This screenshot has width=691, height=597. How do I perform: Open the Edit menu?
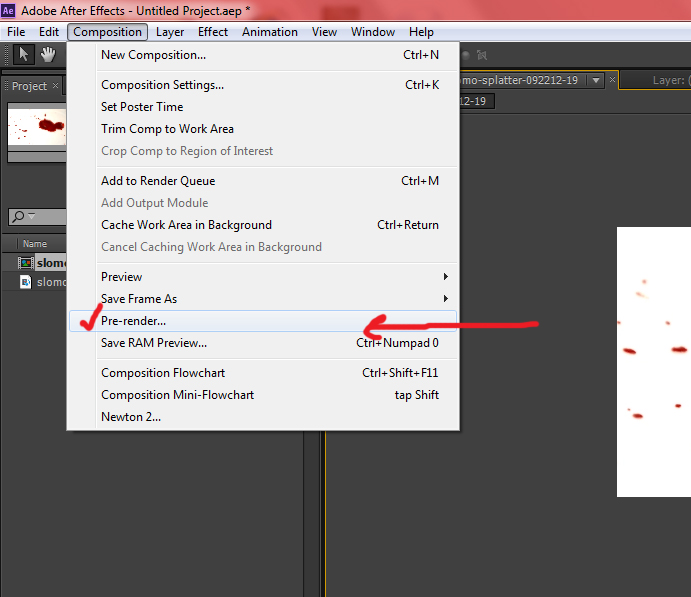tap(49, 32)
